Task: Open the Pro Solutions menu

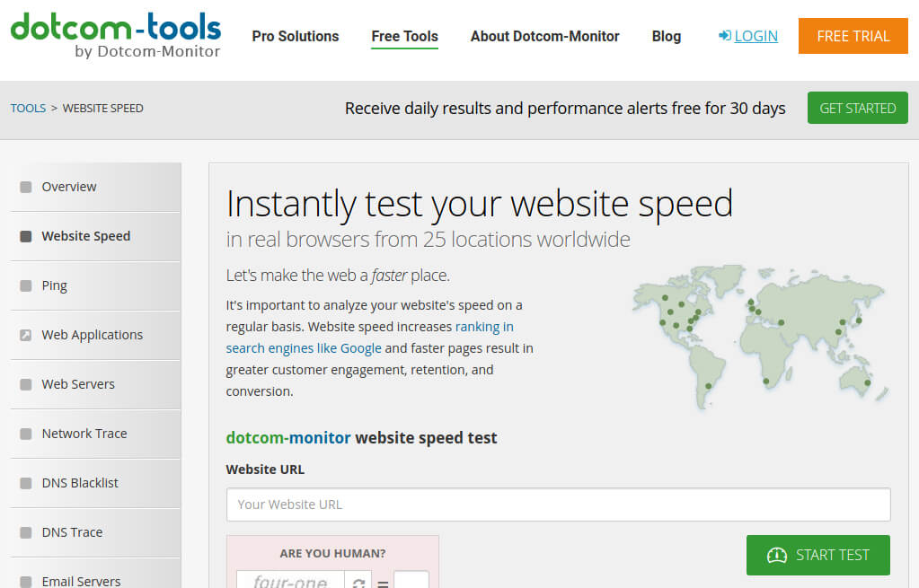Action: click(x=295, y=36)
